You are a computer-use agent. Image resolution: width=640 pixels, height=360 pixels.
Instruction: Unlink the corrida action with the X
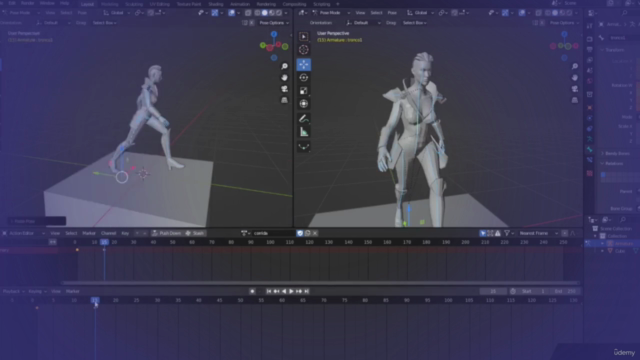pos(315,233)
